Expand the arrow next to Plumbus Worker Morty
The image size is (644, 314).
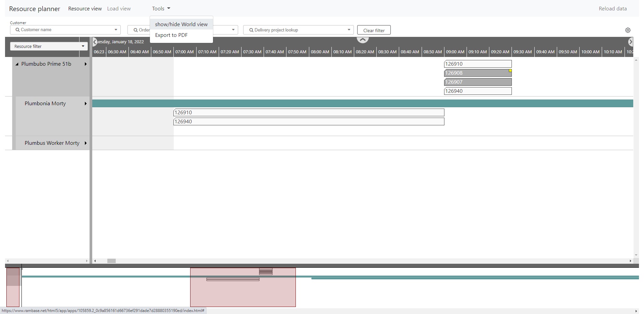(86, 143)
